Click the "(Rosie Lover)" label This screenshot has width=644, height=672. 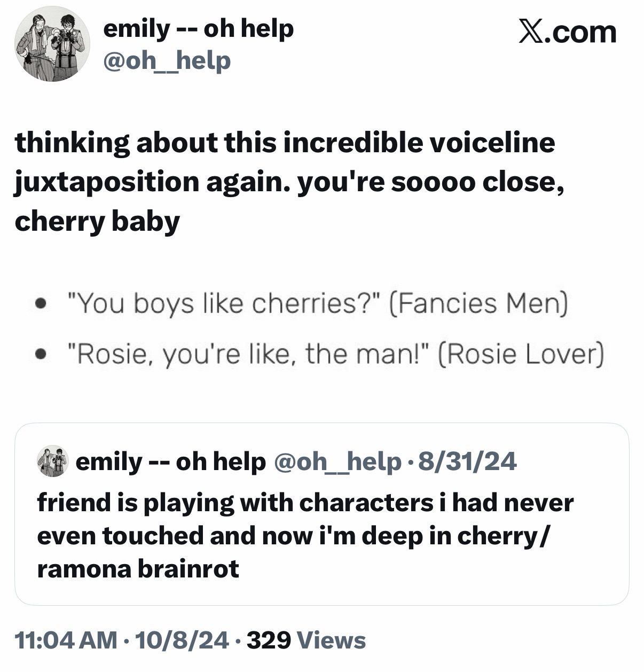point(521,354)
